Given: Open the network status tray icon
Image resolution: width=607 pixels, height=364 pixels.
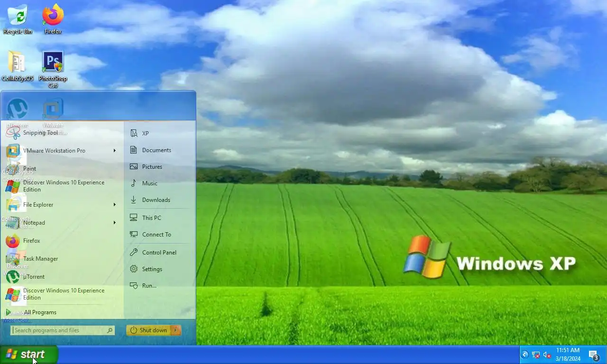Looking at the screenshot, I should point(536,355).
